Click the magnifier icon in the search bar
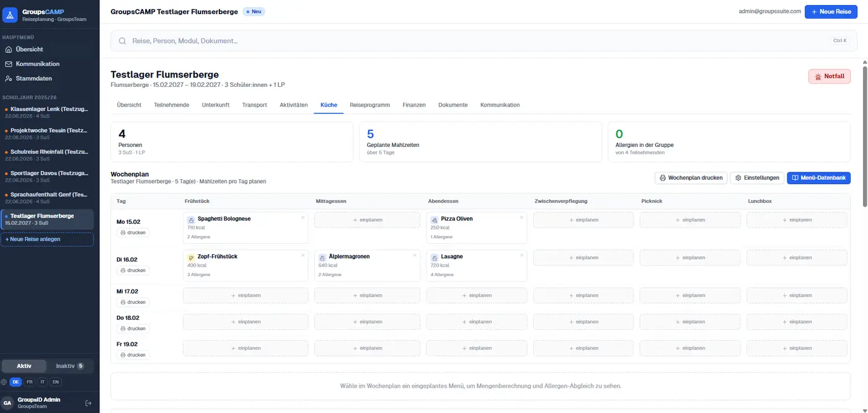 point(123,41)
